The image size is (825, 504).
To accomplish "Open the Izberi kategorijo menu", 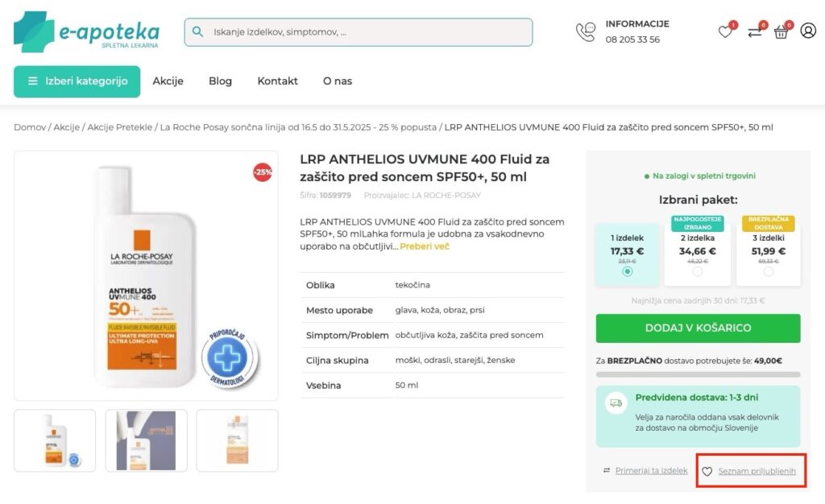I will 77,81.
